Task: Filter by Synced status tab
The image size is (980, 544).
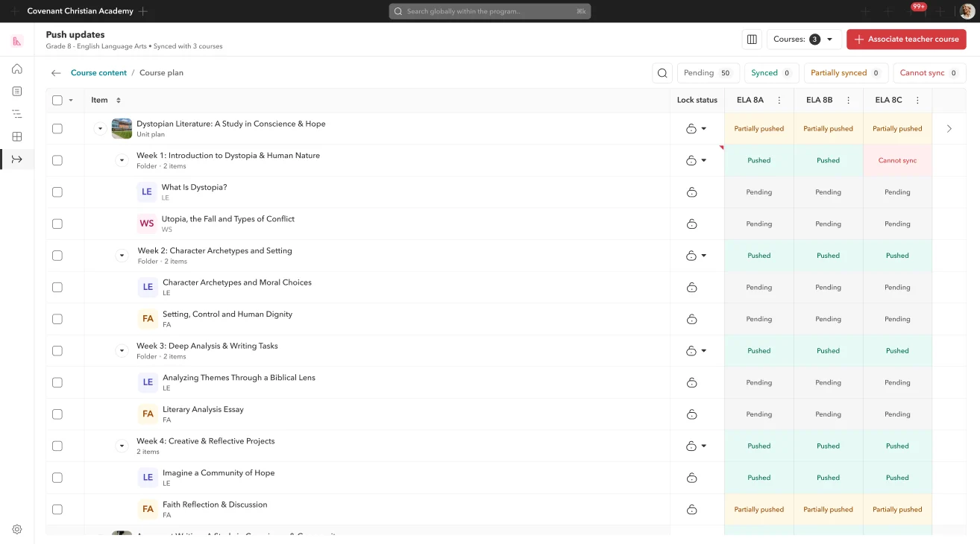Action: tap(770, 73)
